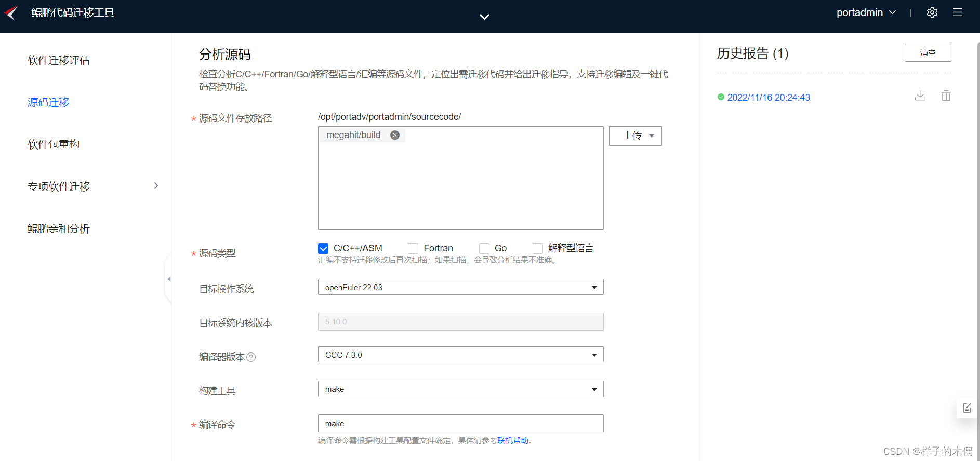The height and width of the screenshot is (461, 980).
Task: Click the 编译命令 make input field
Action: (x=461, y=424)
